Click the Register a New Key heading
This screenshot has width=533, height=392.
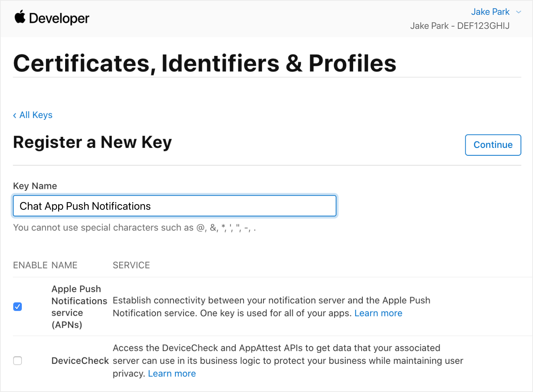coord(92,142)
